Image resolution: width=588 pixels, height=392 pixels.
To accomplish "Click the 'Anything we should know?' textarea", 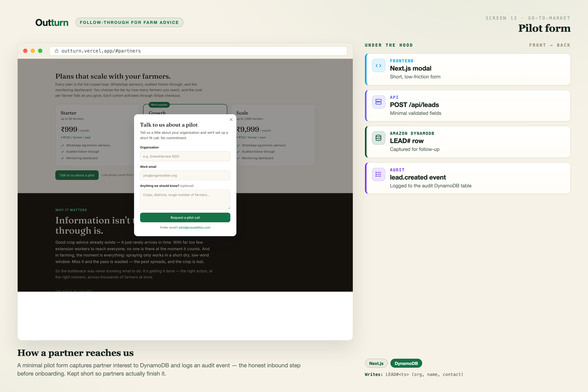I will point(185,199).
